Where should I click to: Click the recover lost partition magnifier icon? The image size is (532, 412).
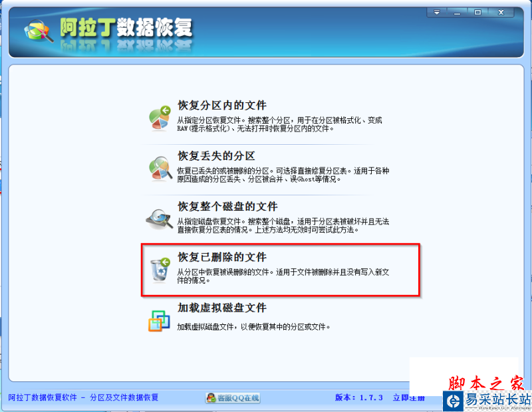pyautogui.click(x=160, y=168)
